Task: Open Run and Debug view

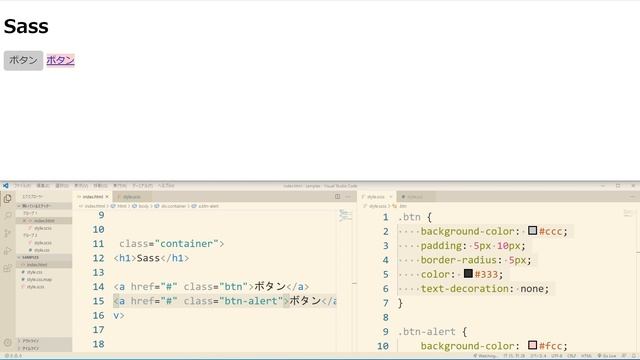Action: pos(7,251)
